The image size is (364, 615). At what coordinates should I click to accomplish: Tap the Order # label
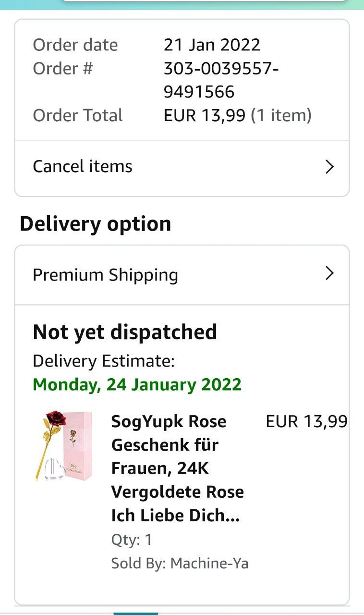[62, 68]
